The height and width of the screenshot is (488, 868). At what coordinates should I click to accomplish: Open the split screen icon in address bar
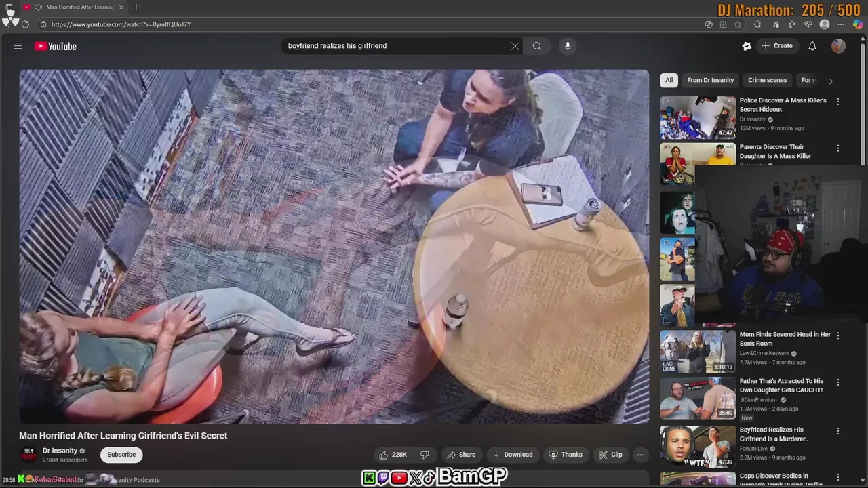pos(723,24)
